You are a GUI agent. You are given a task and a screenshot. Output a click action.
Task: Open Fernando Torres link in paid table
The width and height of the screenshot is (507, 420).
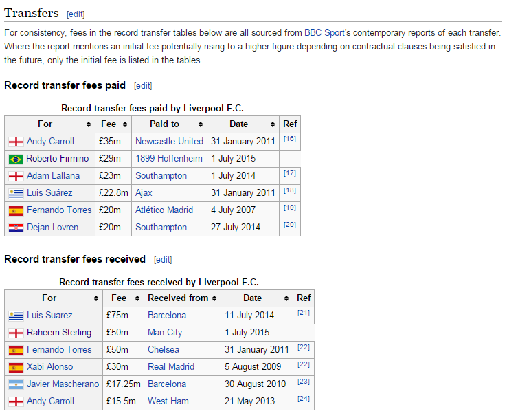[x=59, y=210]
